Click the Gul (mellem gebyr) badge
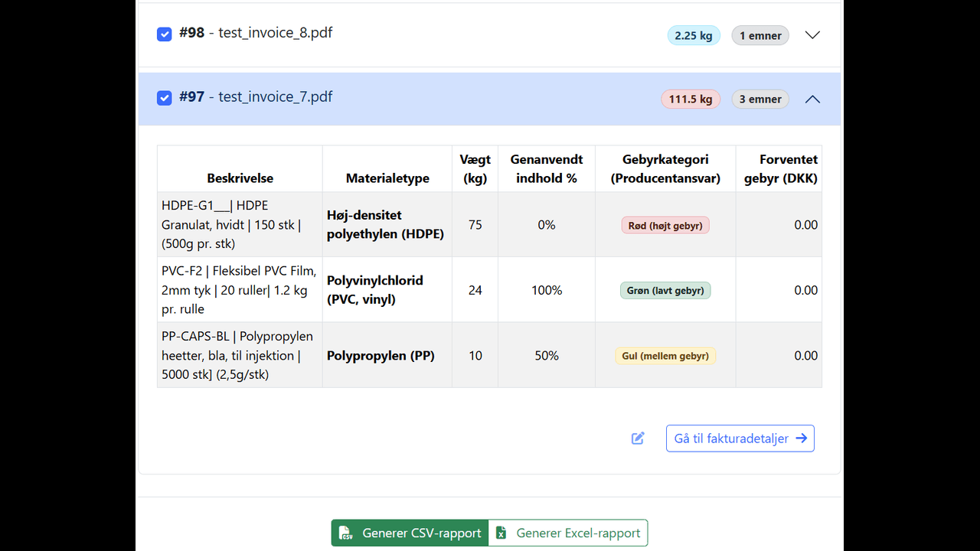Viewport: 980px width, 551px height. [665, 356]
